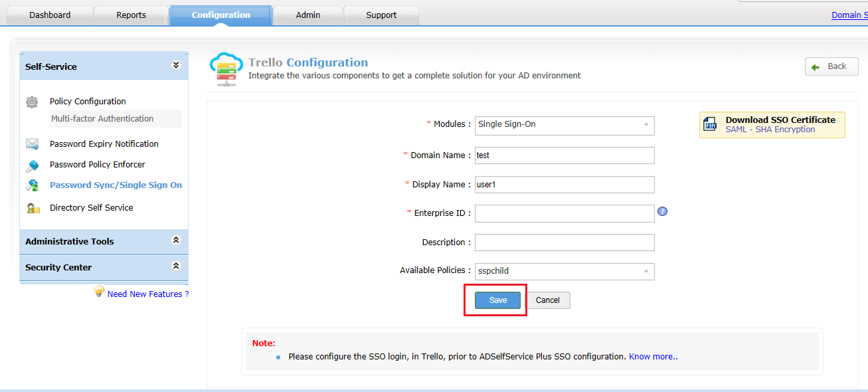Image resolution: width=868 pixels, height=392 pixels.
Task: Open the Know more link
Action: (653, 357)
